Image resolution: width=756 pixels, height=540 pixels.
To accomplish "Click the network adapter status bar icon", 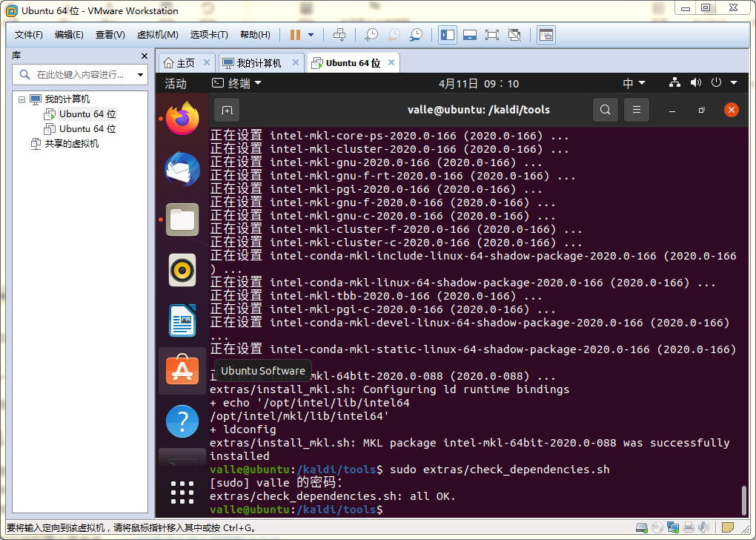I will [x=673, y=528].
